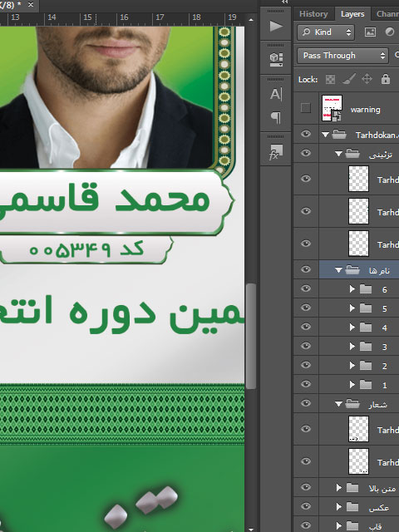Open the Actions panel play icon
Viewport: 399px width, 532px height.
tap(276, 26)
